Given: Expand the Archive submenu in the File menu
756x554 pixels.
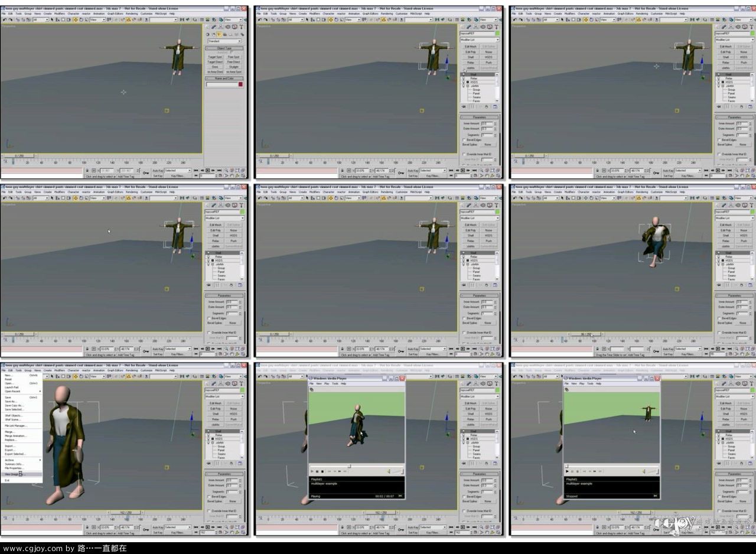Looking at the screenshot, I should (23, 460).
